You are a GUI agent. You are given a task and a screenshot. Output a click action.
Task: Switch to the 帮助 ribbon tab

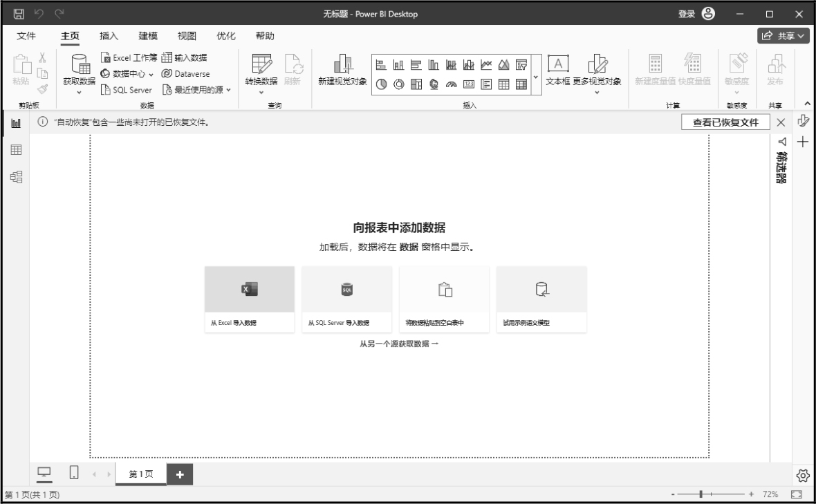coord(265,36)
